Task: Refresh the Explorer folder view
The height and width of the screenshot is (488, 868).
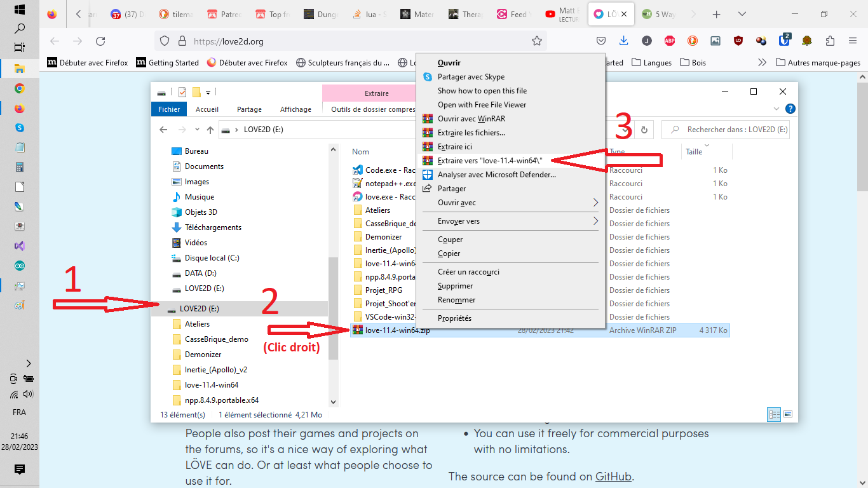Action: tap(644, 130)
